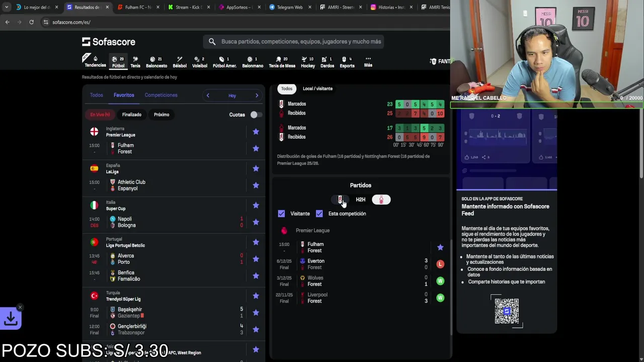Open the Competiciones tab
Image resolution: width=644 pixels, height=362 pixels.
click(161, 95)
